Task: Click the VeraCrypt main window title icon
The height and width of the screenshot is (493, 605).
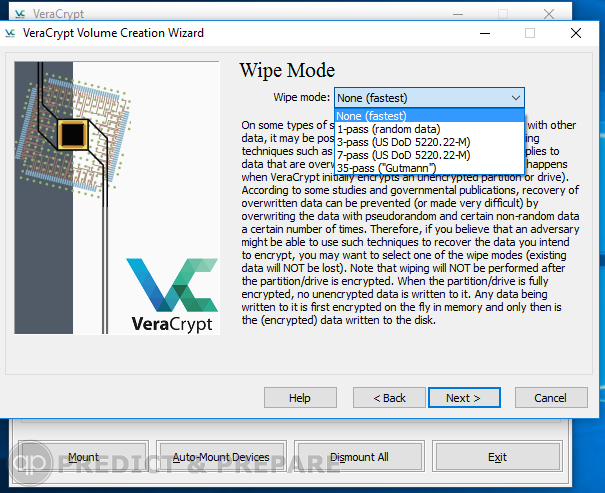Action: click(20, 14)
